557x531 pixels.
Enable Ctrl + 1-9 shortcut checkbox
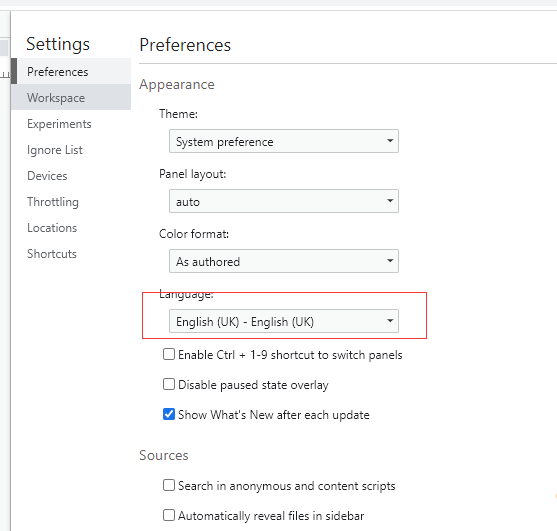pos(169,354)
